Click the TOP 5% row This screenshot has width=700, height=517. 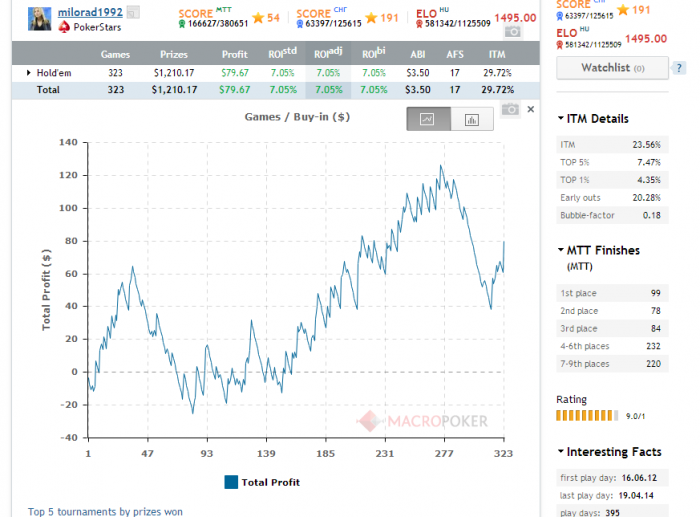click(612, 163)
